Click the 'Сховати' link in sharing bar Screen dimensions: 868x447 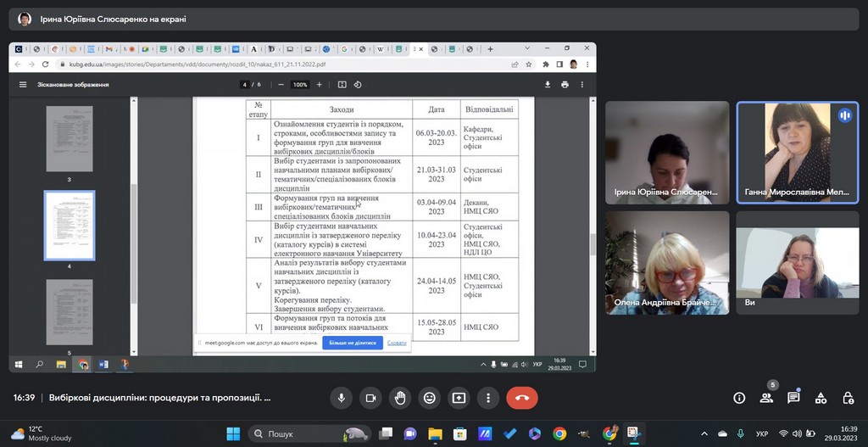pos(397,343)
